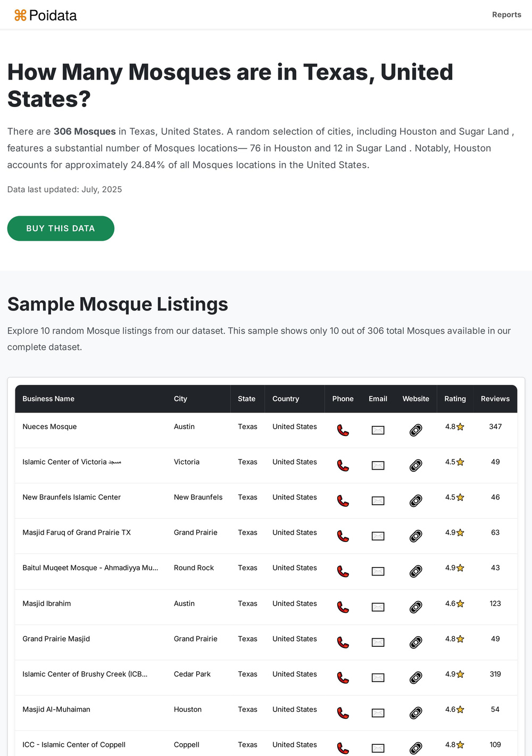Screen dimensions: 532x756
Task: Click the Victoria city cell
Action: click(x=187, y=462)
